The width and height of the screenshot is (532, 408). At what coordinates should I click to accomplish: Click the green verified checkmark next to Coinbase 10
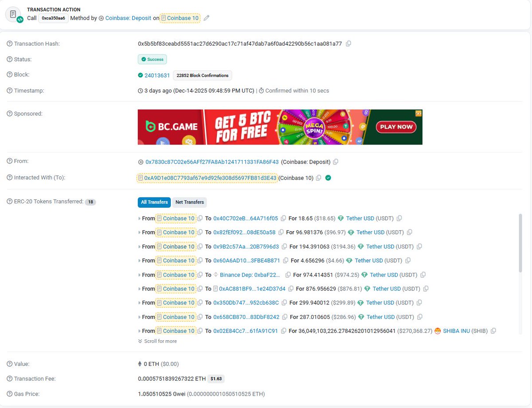[328, 178]
